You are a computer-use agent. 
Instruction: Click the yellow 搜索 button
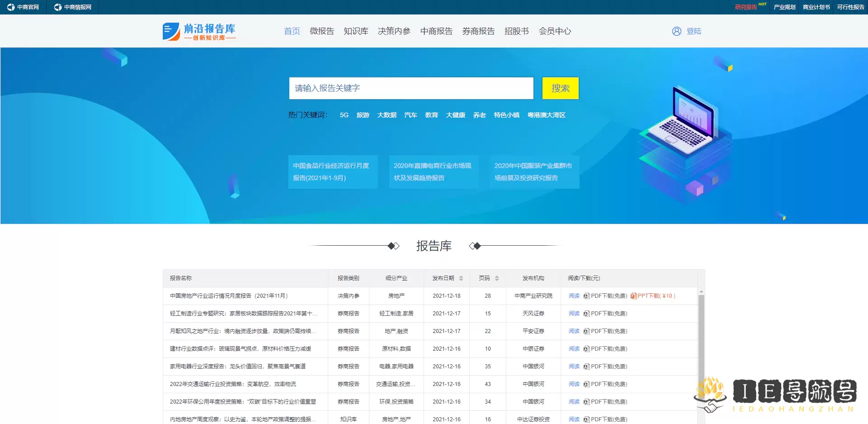point(560,88)
